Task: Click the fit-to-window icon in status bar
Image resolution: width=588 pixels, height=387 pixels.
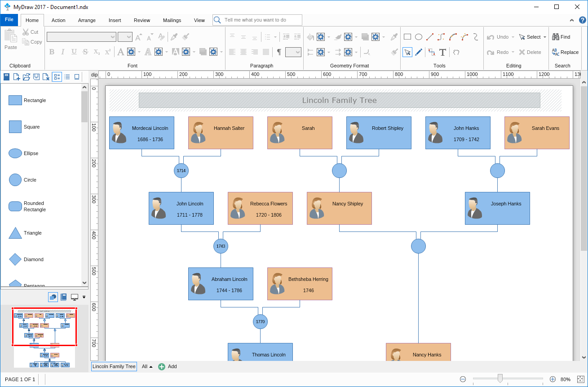Action: pos(580,379)
